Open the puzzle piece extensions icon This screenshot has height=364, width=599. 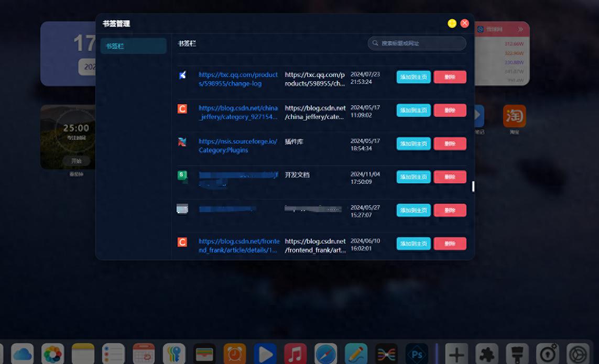pyautogui.click(x=487, y=354)
